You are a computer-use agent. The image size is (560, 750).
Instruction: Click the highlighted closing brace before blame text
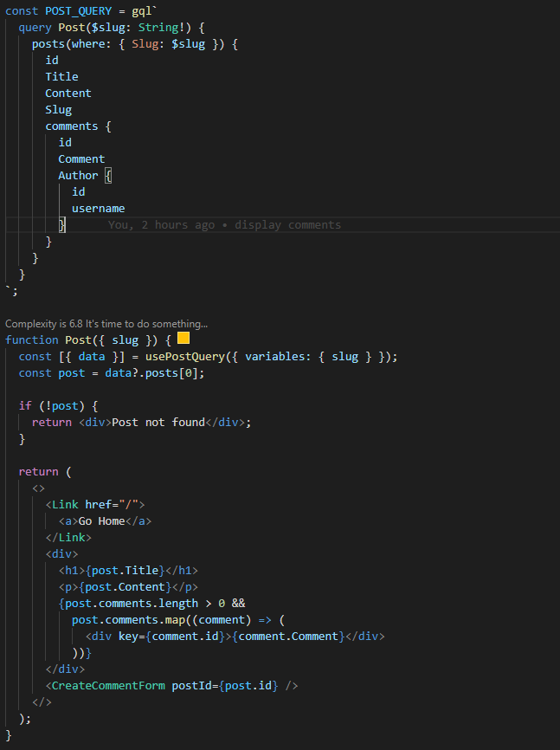[x=62, y=225]
